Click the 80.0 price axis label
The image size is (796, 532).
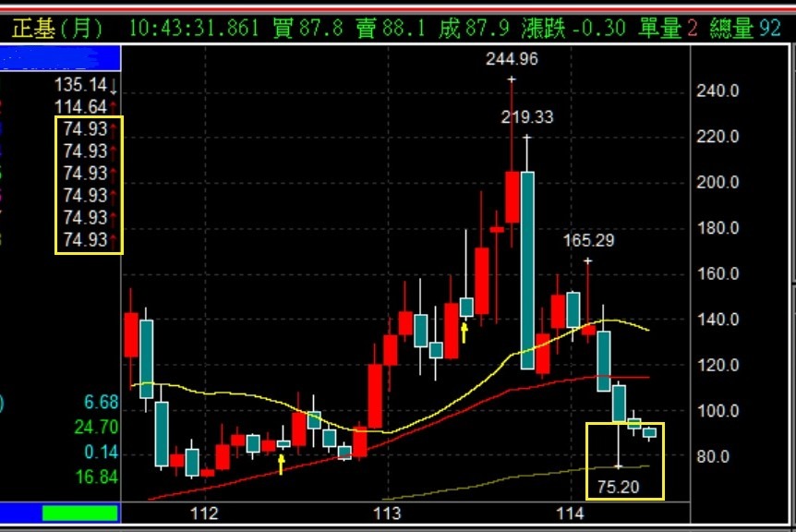tap(713, 456)
